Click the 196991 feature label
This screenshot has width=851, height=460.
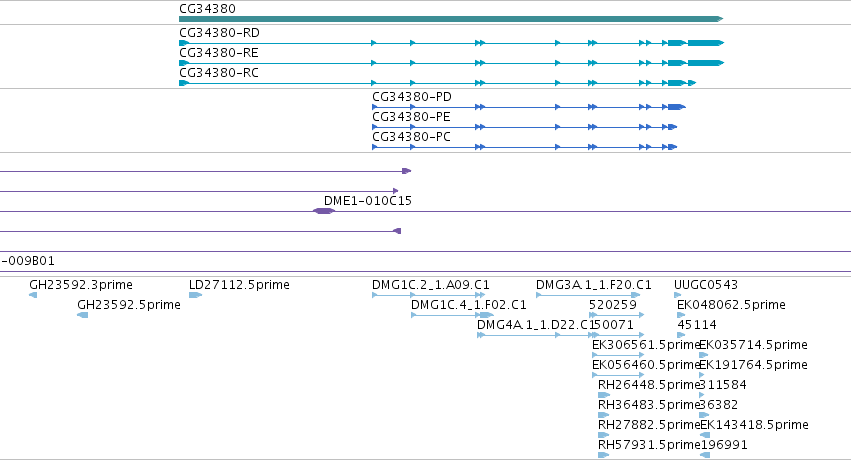(x=724, y=445)
